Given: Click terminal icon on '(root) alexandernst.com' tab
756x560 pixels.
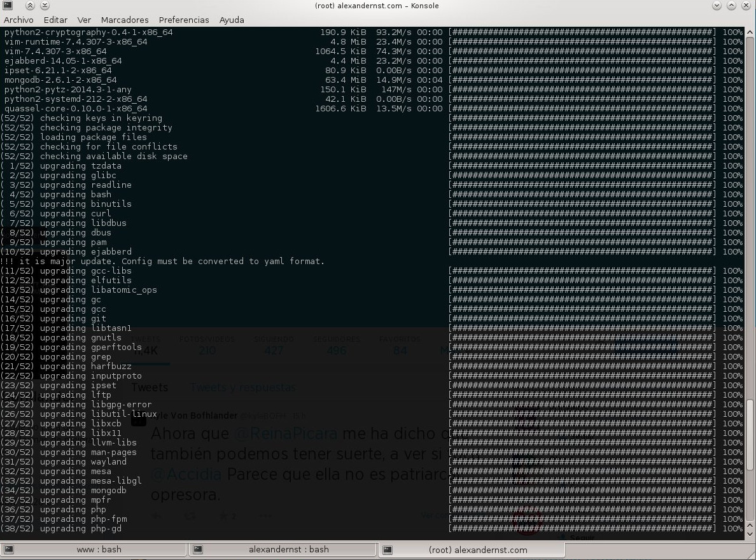Looking at the screenshot, I should pyautogui.click(x=387, y=549).
